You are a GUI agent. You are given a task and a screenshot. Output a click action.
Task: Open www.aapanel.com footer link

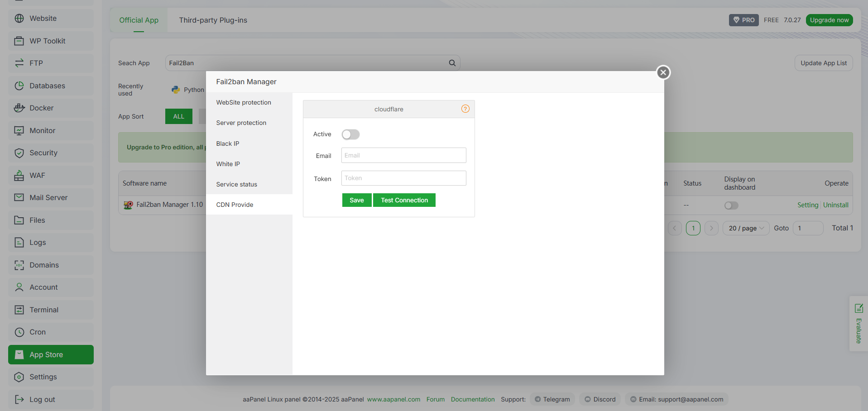pos(393,399)
